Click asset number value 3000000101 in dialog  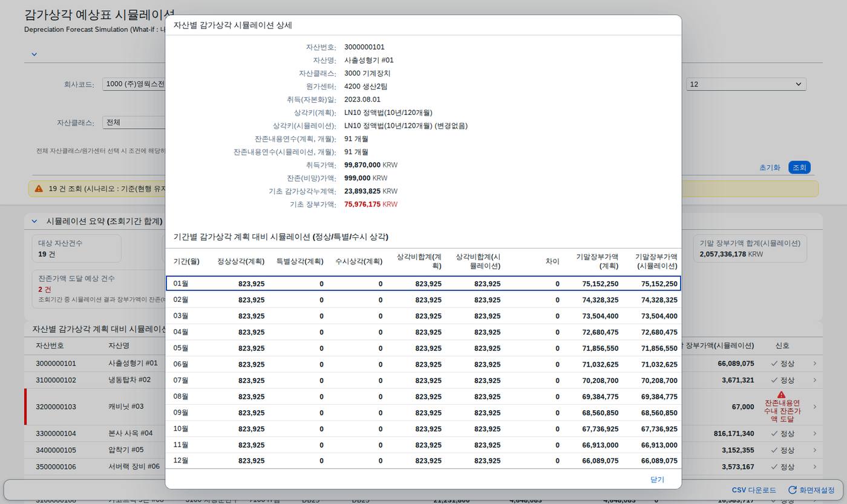[364, 47]
